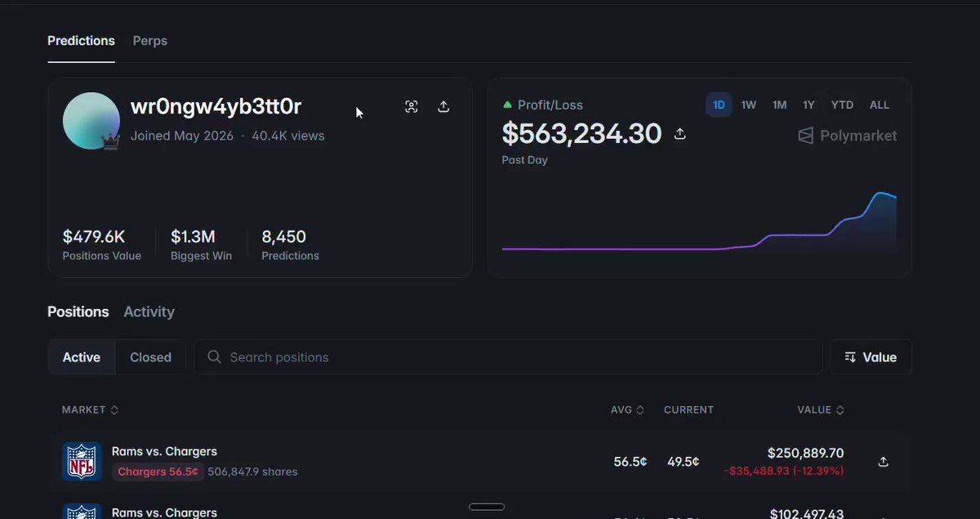Show YTD profit/loss
The height and width of the screenshot is (519, 980).
842,105
